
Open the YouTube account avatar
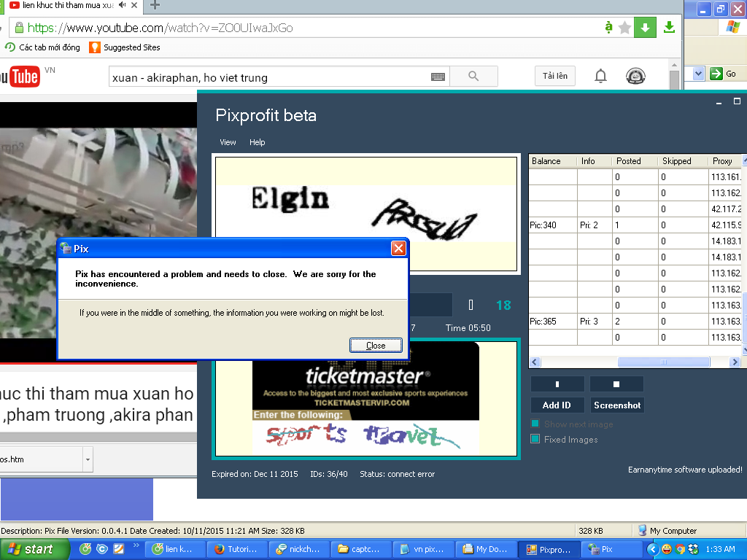pyautogui.click(x=635, y=76)
